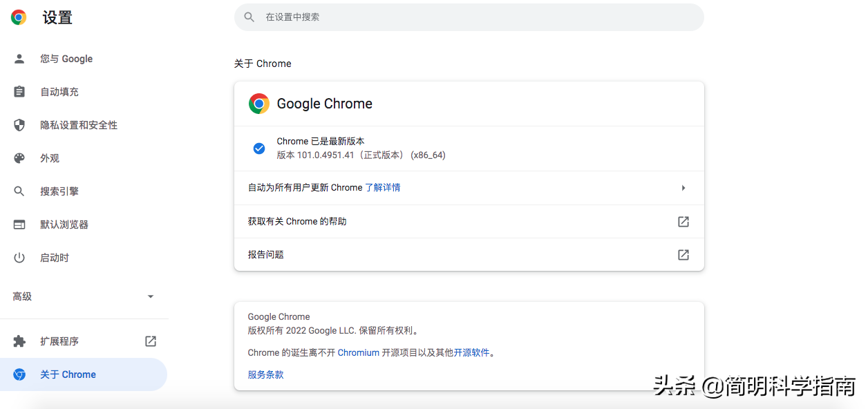Click the 搜索引擎 magnifier icon in sidebar

coord(19,191)
